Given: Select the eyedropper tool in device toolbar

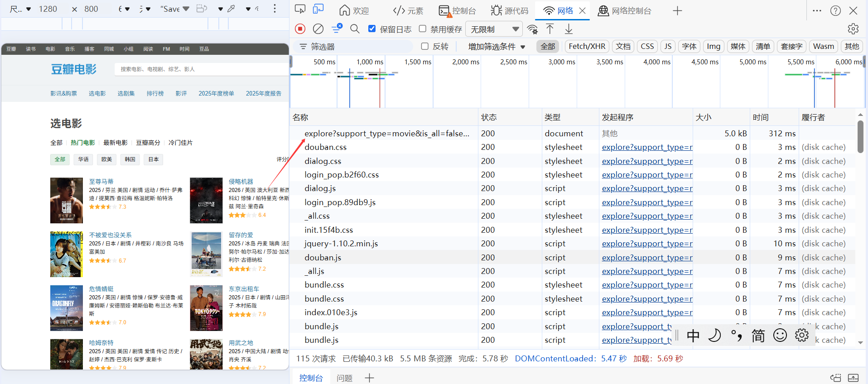Looking at the screenshot, I should [x=231, y=9].
